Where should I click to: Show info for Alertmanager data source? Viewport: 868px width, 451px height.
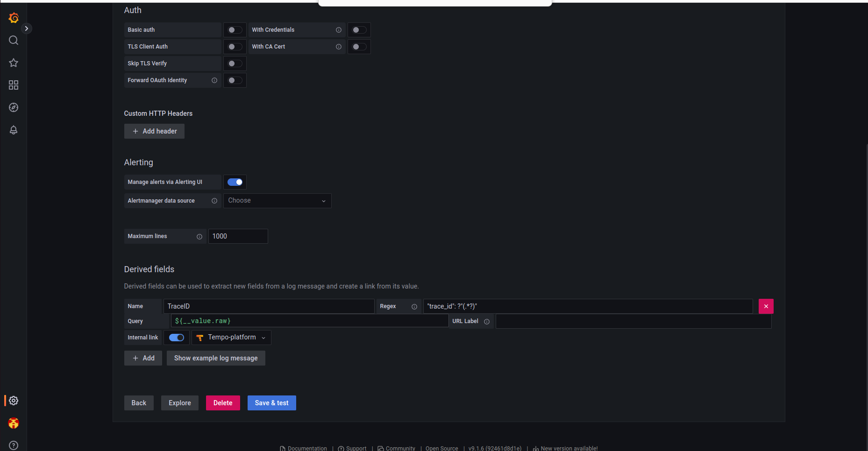click(x=214, y=201)
